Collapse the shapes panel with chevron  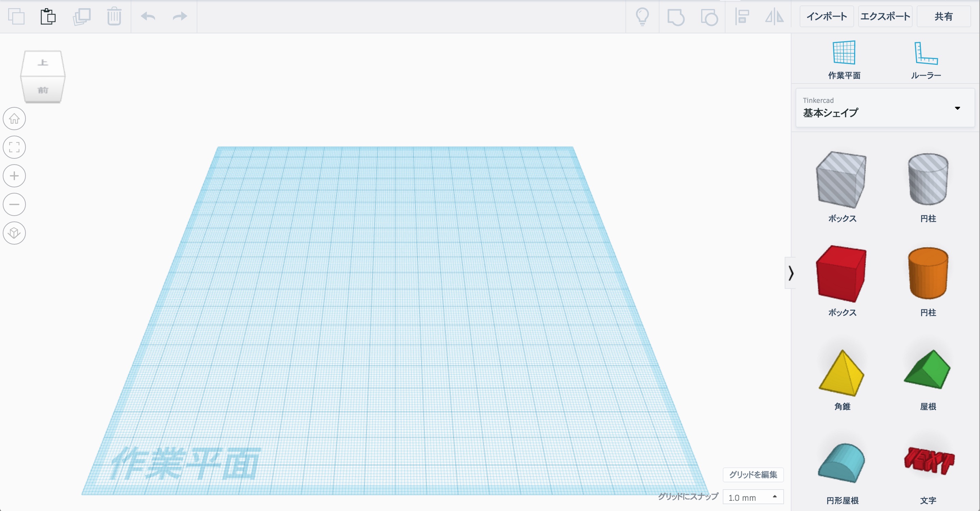pyautogui.click(x=790, y=273)
